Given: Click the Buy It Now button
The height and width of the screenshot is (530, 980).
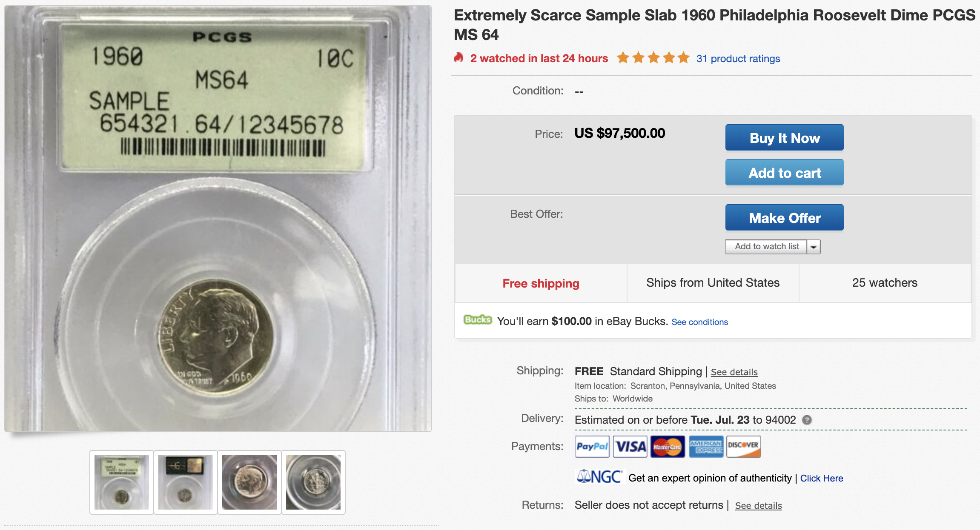Looking at the screenshot, I should pos(784,137).
